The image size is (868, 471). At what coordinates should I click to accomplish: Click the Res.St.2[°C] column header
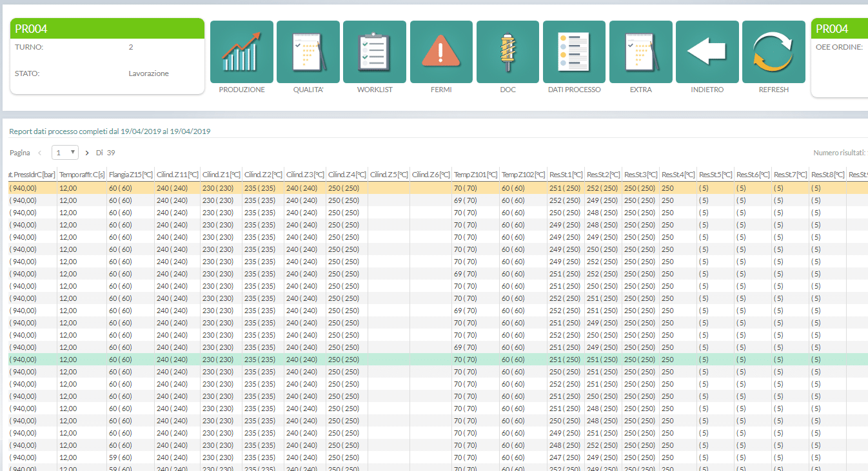click(604, 175)
